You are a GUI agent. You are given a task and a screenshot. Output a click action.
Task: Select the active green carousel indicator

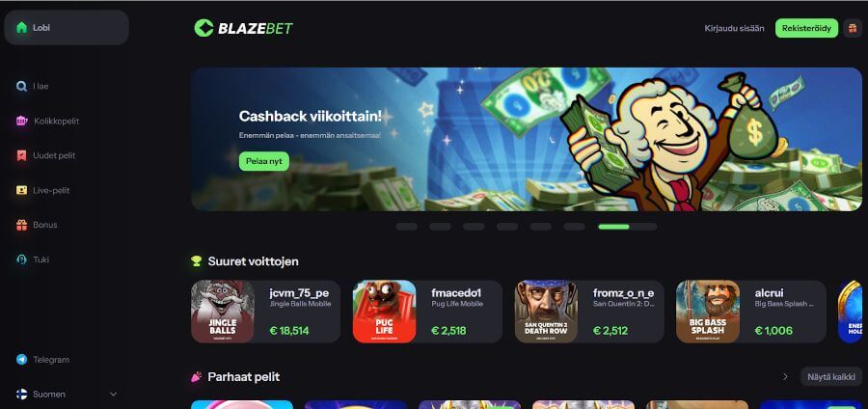point(613,227)
